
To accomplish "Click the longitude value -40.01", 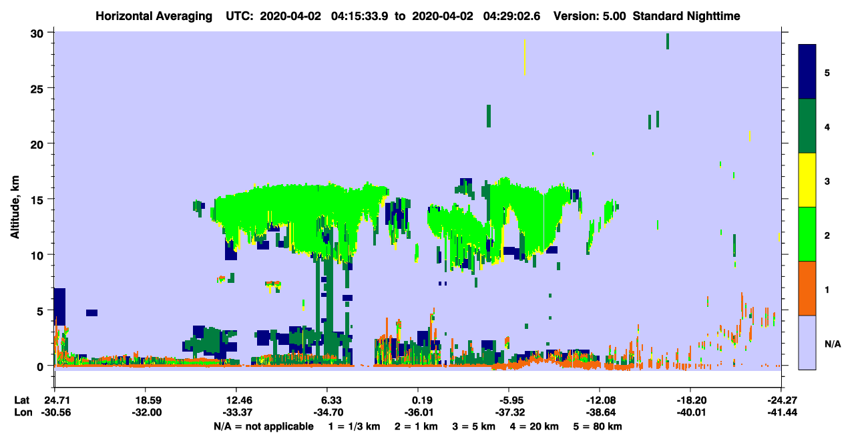I will (690, 412).
